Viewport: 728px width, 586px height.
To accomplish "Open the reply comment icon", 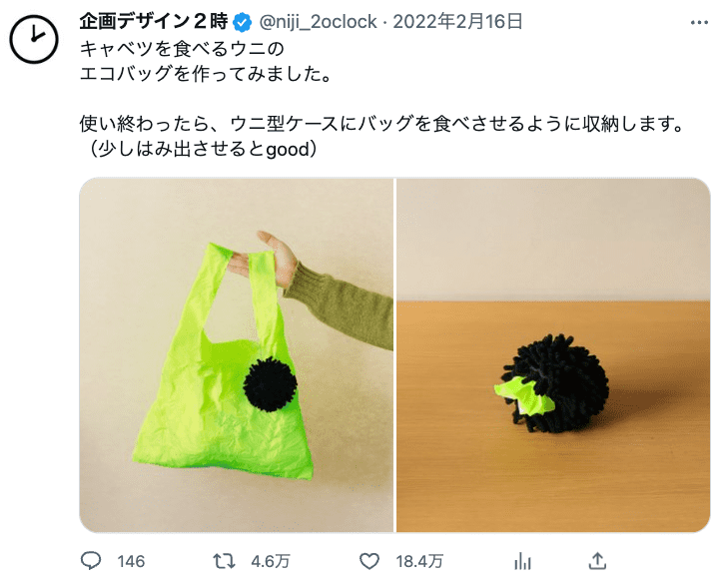I will click(x=91, y=561).
